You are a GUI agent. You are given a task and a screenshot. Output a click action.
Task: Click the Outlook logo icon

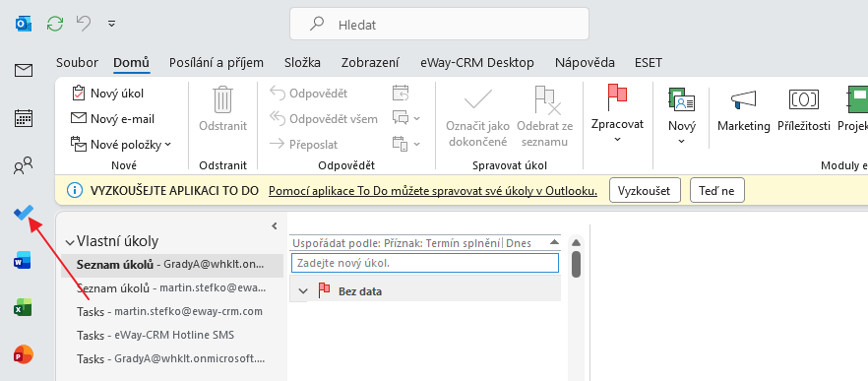point(24,24)
